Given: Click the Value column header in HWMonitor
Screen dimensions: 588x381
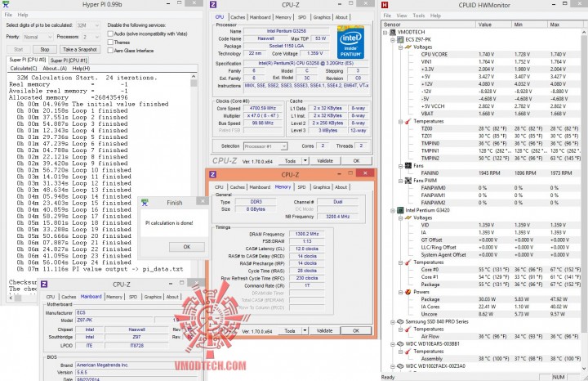Looking at the screenshot, I should point(494,25).
